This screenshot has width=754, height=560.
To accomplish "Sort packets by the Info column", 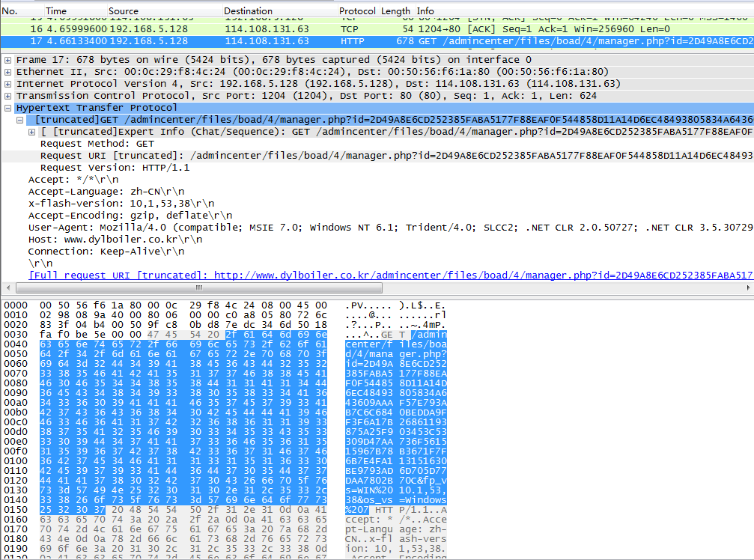I will pos(425,11).
